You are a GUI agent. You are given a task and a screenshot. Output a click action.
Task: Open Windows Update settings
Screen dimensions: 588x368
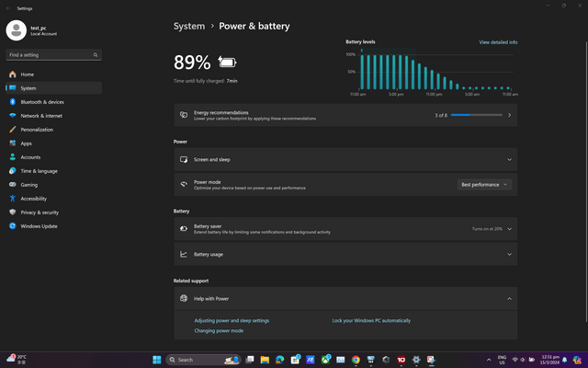[x=53, y=226]
